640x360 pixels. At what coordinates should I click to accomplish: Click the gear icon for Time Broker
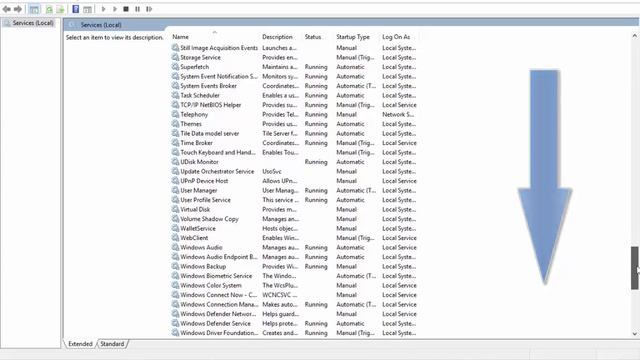click(x=175, y=143)
